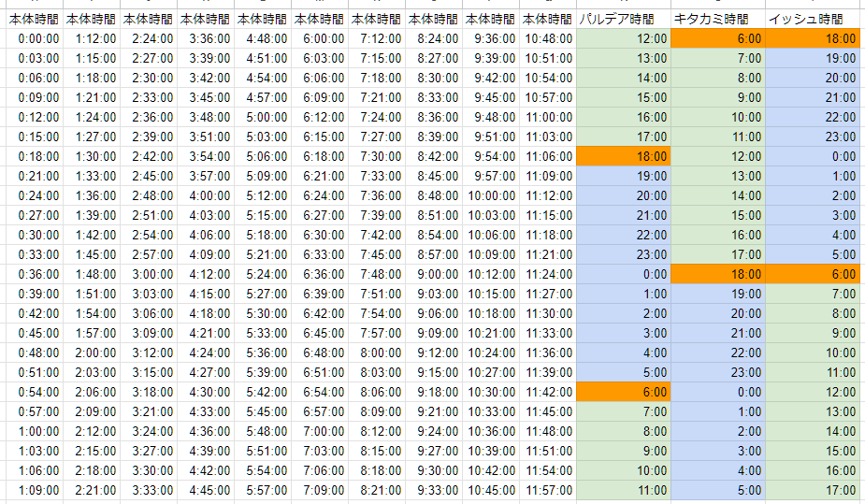Click the 10:00:00 cell
This screenshot has width=865, height=504.
click(491, 195)
